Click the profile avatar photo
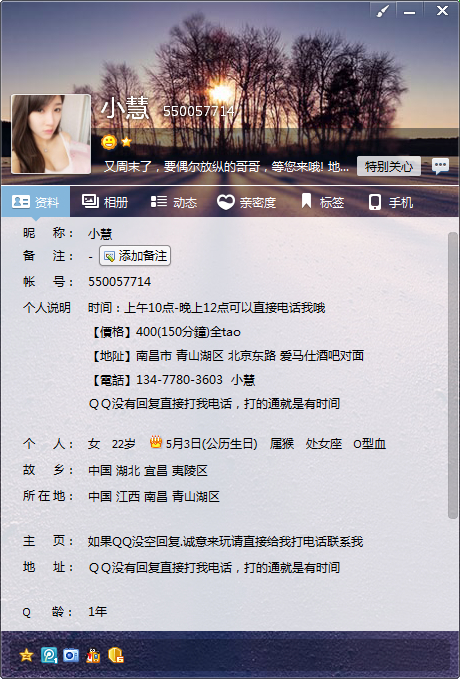Image resolution: width=460 pixels, height=679 pixels. (51, 134)
